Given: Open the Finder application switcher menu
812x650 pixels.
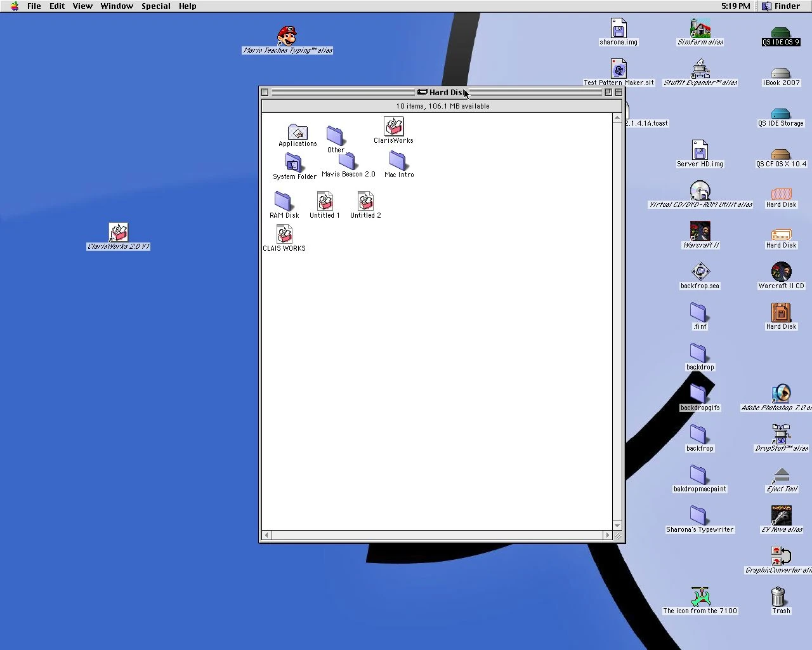Looking at the screenshot, I should point(782,6).
